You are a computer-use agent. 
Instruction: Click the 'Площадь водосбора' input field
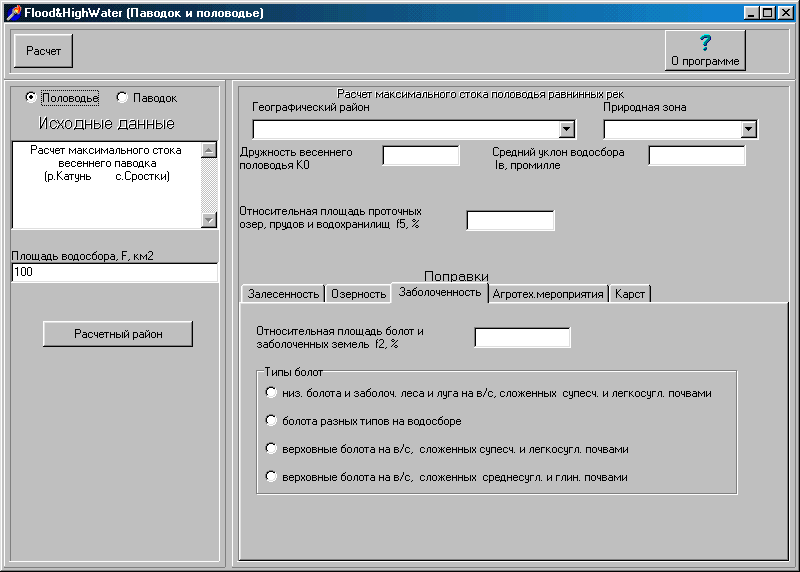(x=114, y=273)
